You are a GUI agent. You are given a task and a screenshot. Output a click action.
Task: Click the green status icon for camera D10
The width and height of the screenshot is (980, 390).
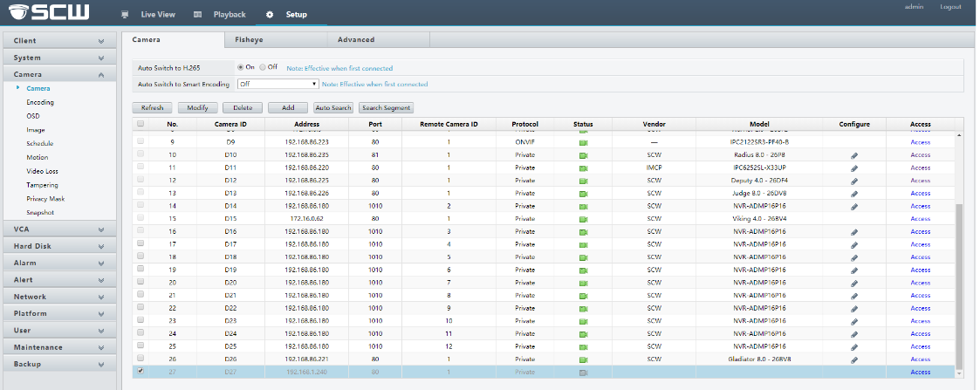tap(583, 154)
